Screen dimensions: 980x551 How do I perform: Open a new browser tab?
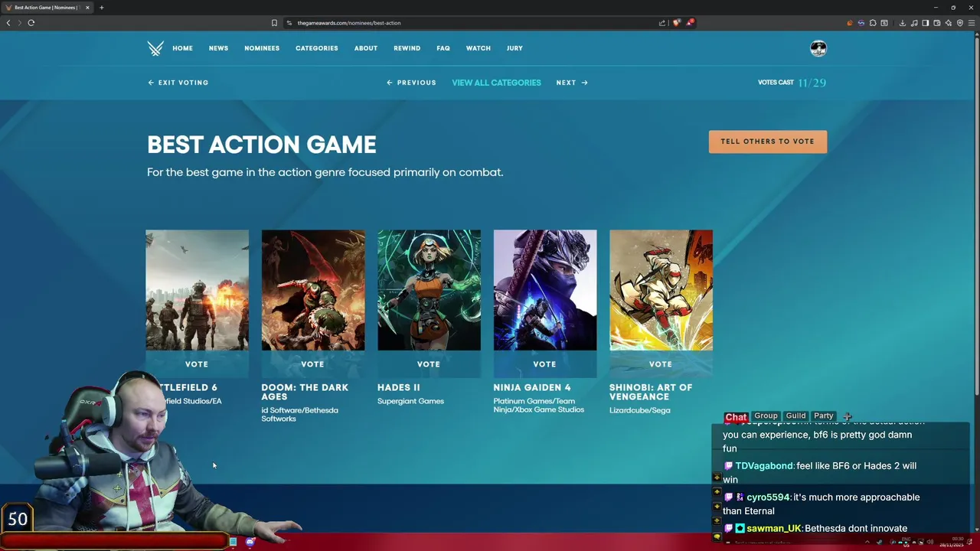point(101,8)
